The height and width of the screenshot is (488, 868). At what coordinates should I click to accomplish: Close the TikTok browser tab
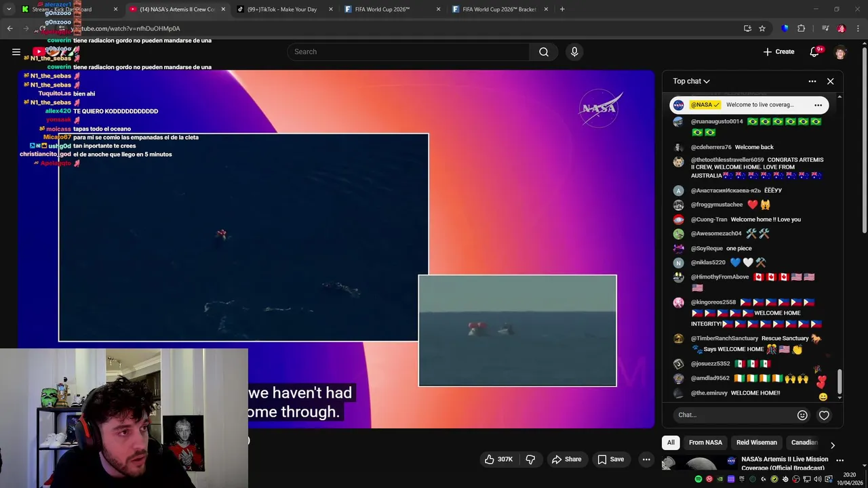331,9
